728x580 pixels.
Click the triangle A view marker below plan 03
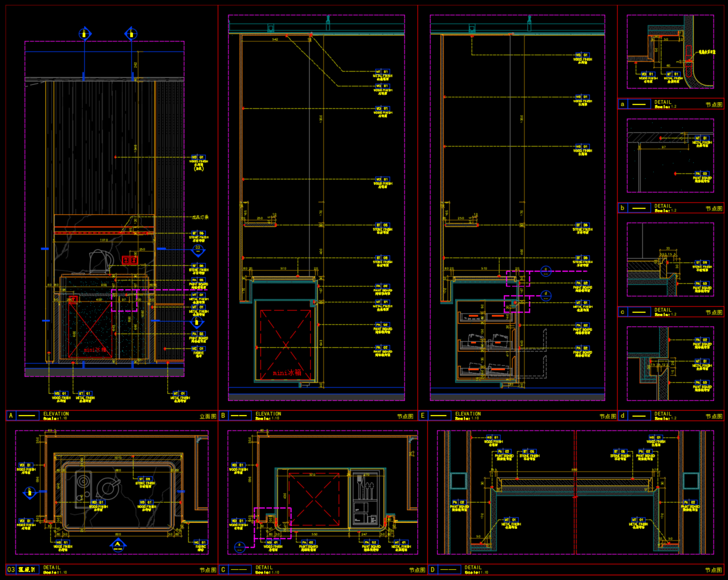(118, 545)
